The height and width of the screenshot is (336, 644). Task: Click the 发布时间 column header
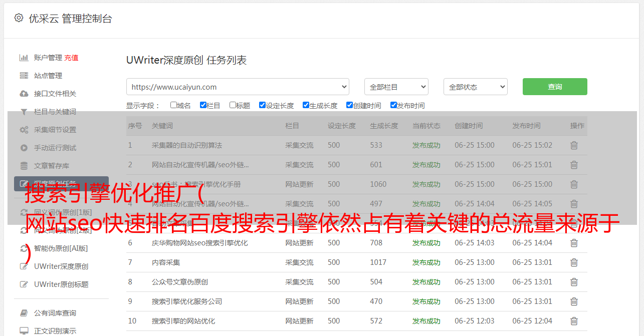526,126
